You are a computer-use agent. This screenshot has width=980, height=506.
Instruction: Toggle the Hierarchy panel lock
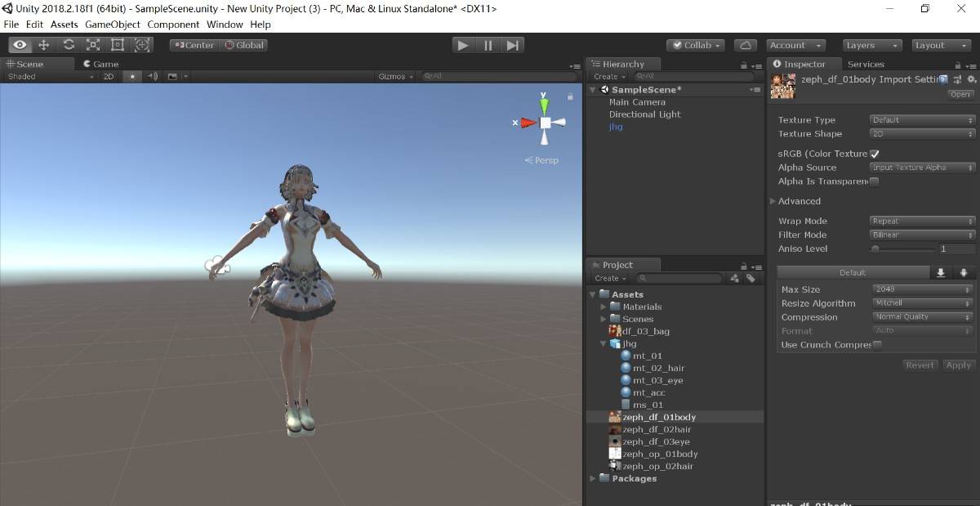[743, 65]
